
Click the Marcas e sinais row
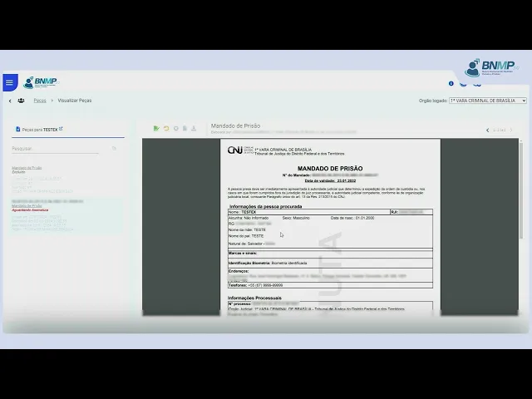(330, 253)
